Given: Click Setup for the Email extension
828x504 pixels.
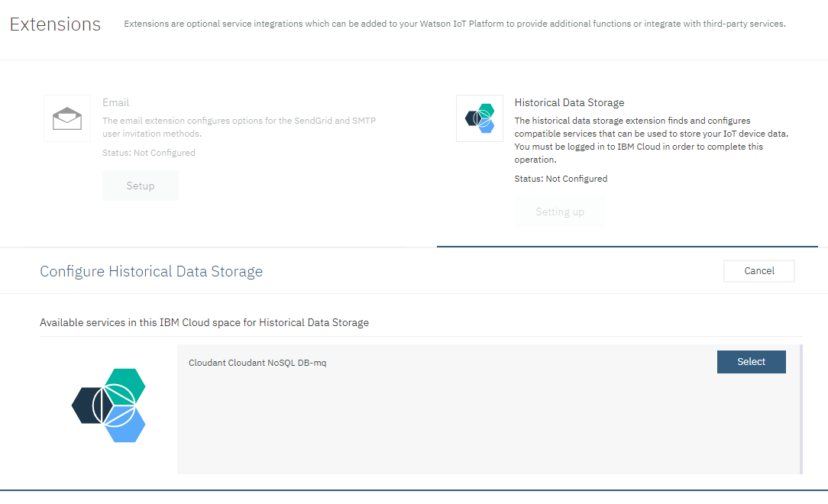Looking at the screenshot, I should point(140,186).
